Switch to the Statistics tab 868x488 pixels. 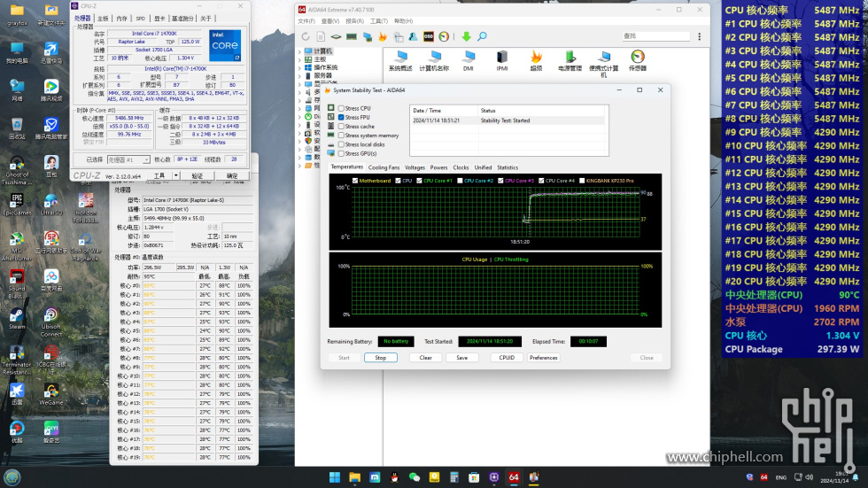tap(508, 167)
